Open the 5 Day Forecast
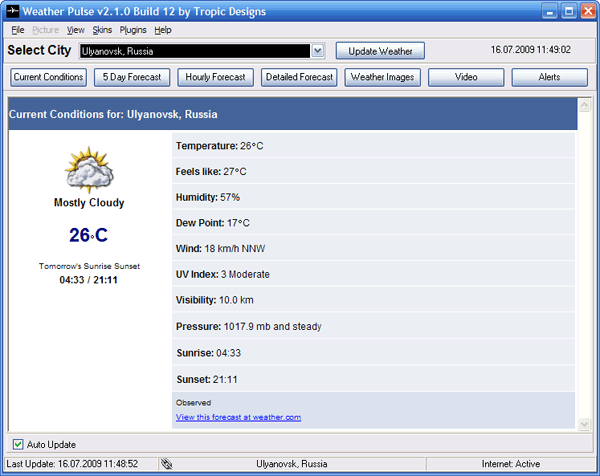The width and height of the screenshot is (600, 476). coord(132,77)
